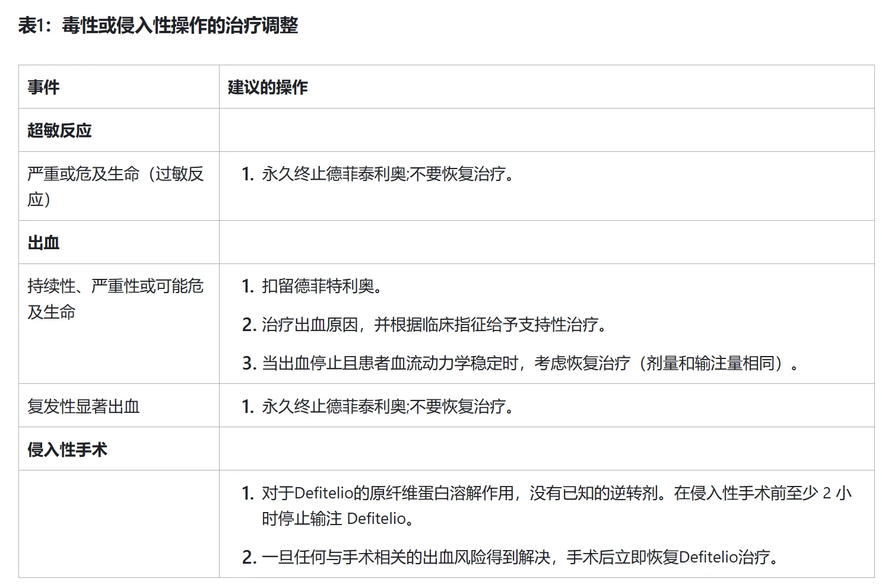Viewport: 882px width, 588px height.
Task: Click the '出血' section heading
Action: click(x=43, y=243)
